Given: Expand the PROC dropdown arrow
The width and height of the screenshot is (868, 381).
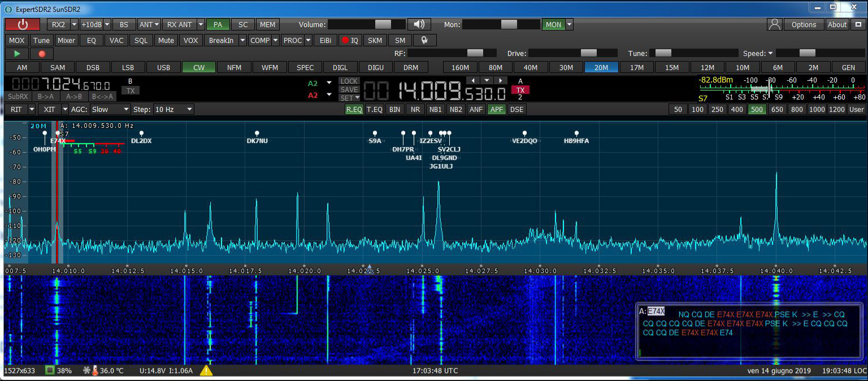Looking at the screenshot, I should [309, 40].
